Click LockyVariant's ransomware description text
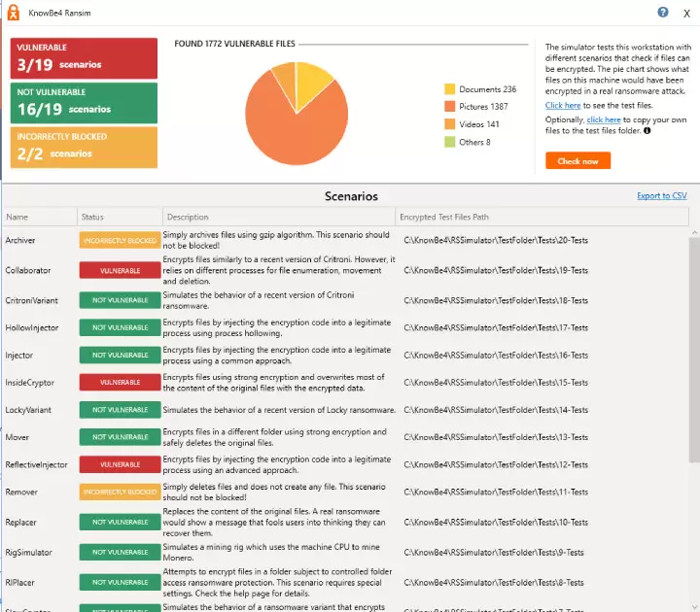Screen dimensions: 700x612 [x=279, y=410]
